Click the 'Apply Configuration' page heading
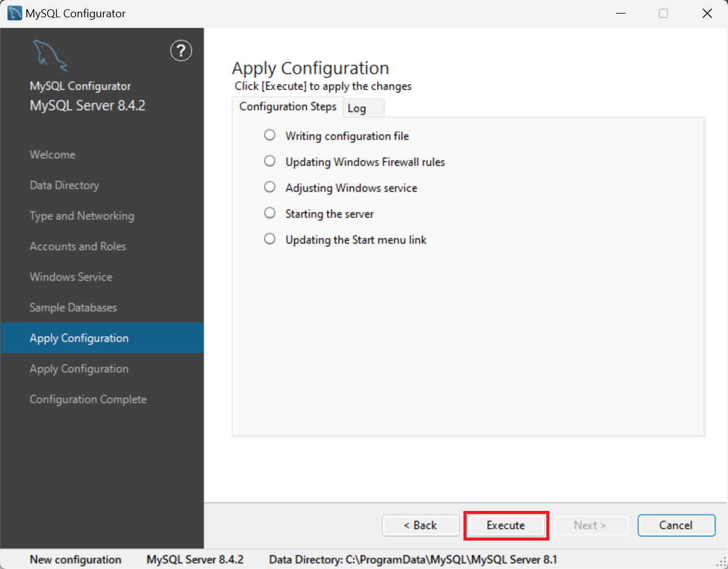The image size is (728, 569). [x=310, y=68]
